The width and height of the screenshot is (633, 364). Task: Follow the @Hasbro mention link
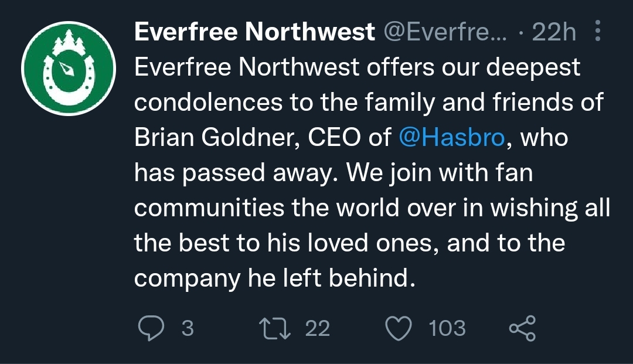452,137
